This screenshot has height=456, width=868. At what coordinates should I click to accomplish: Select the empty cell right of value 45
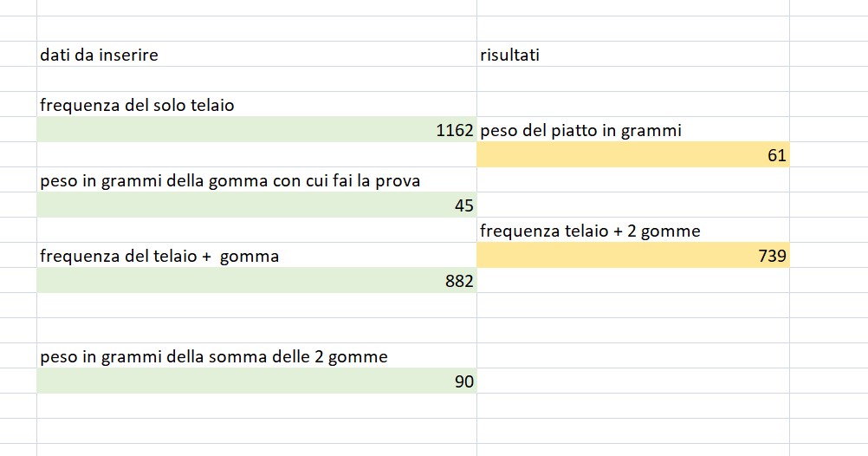pyautogui.click(x=632, y=205)
